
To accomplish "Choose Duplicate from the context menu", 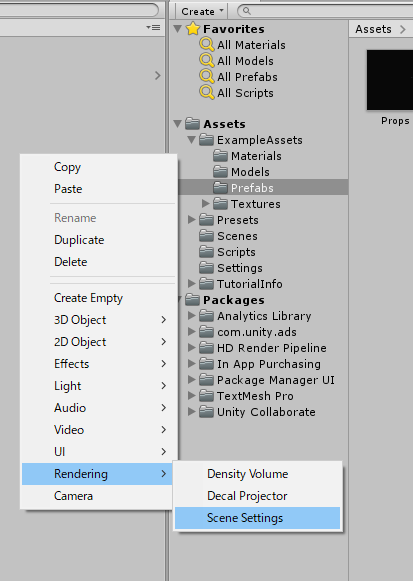I will click(99, 240).
